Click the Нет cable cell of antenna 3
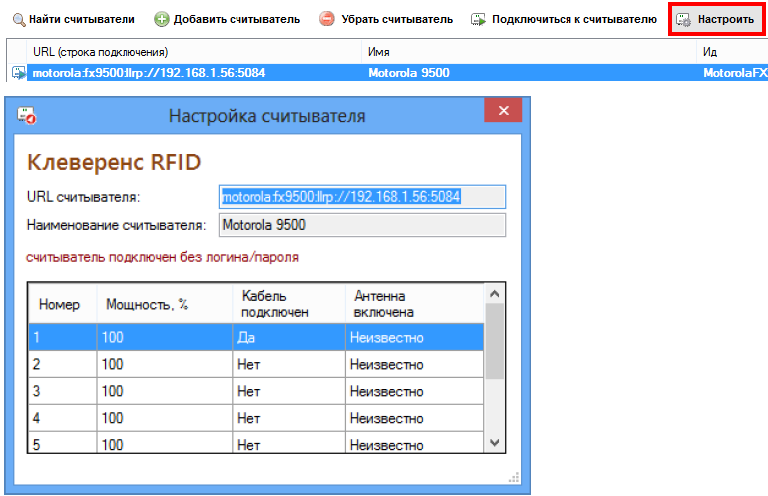The width and height of the screenshot is (768, 496). click(x=289, y=391)
